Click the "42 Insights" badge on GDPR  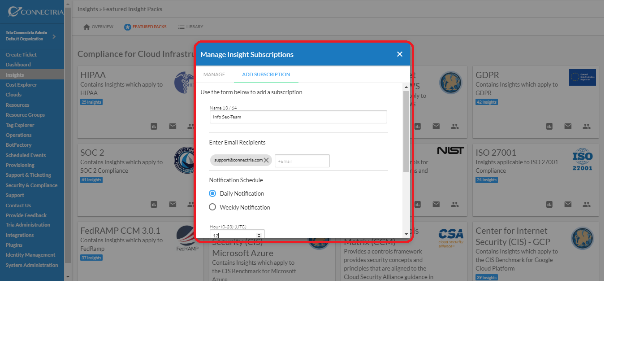tap(487, 102)
